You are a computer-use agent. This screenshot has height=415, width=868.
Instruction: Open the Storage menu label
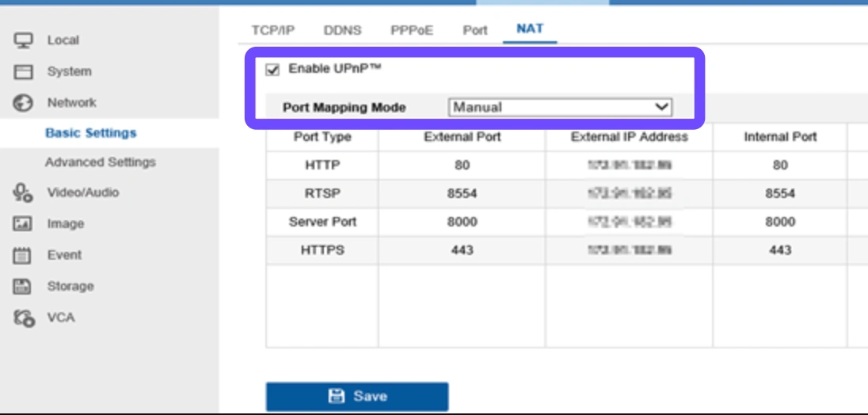(70, 287)
